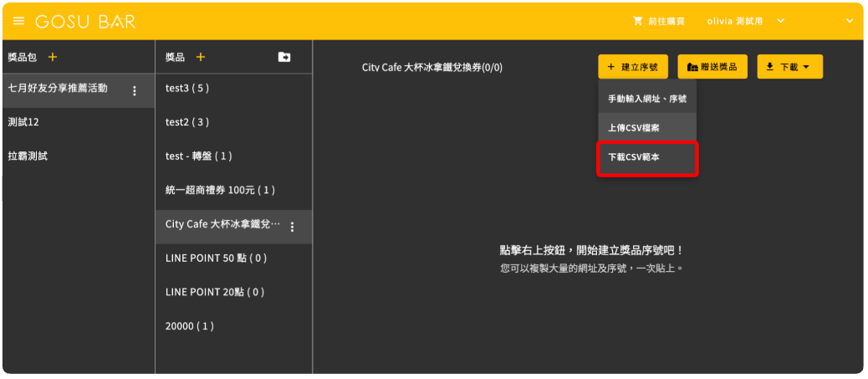Viewport: 868px width, 379px height.
Task: Click City Cafe 大杯冰拿鐵兌換券(0/0) title
Action: click(432, 68)
